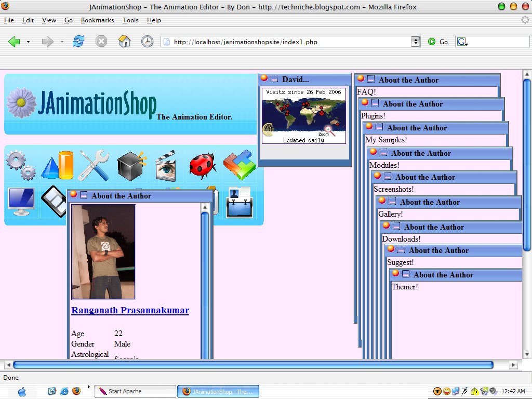Image resolution: width=532 pixels, height=399 pixels.
Task: Minimize the FAQ! floating window
Action: [371, 79]
